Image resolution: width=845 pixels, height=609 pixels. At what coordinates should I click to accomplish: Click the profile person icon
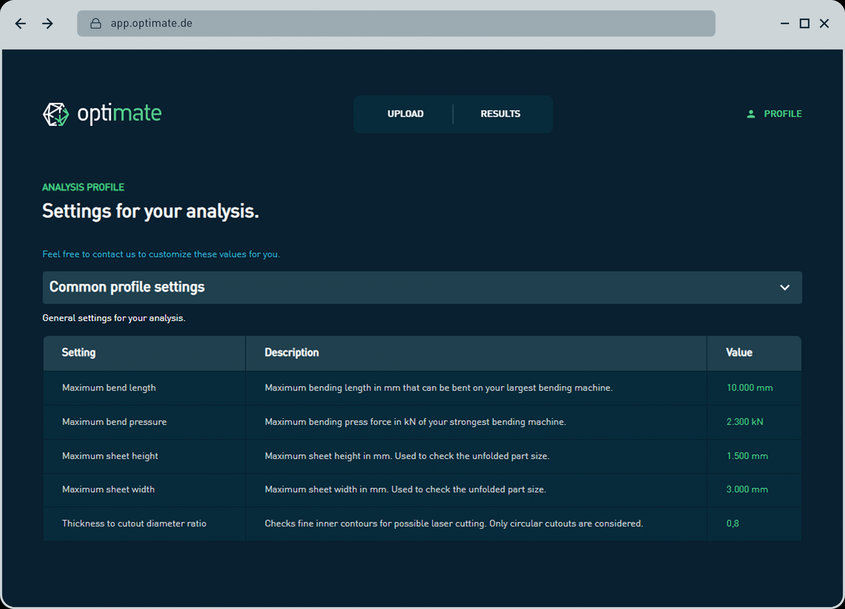click(751, 114)
